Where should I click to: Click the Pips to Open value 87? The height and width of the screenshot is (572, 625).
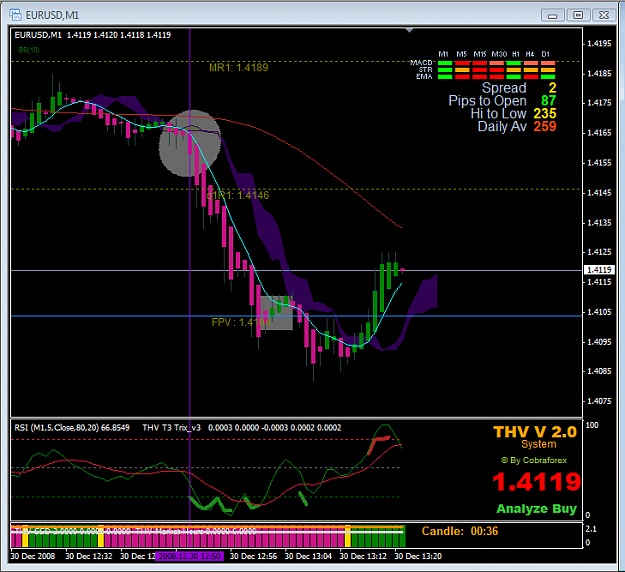point(548,100)
